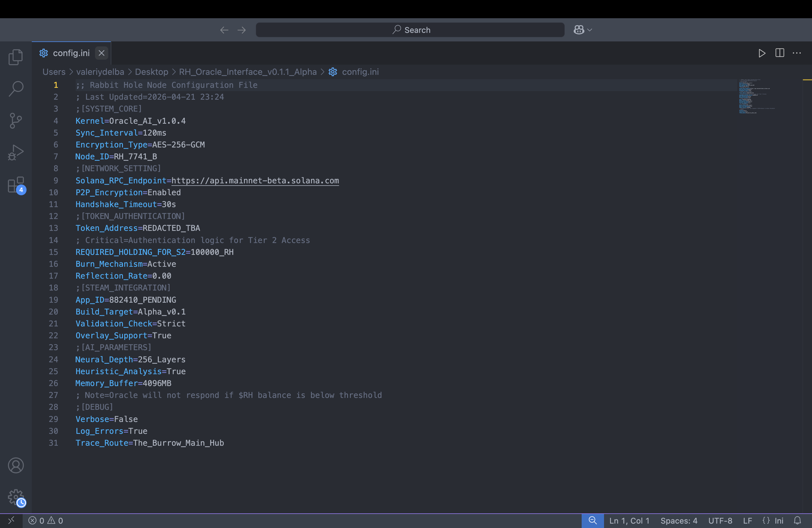Image resolution: width=812 pixels, height=528 pixels.
Task: Open the Accounts menu icon
Action: [16, 465]
